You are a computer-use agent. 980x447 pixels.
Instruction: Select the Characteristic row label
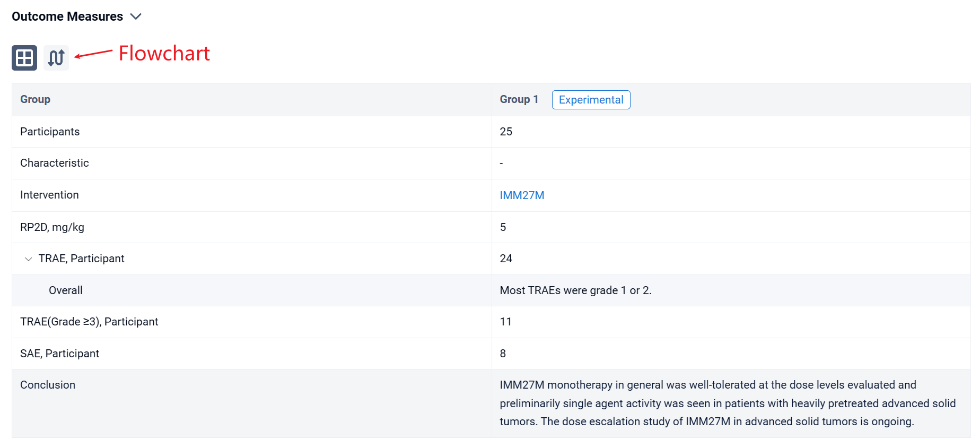(x=55, y=163)
